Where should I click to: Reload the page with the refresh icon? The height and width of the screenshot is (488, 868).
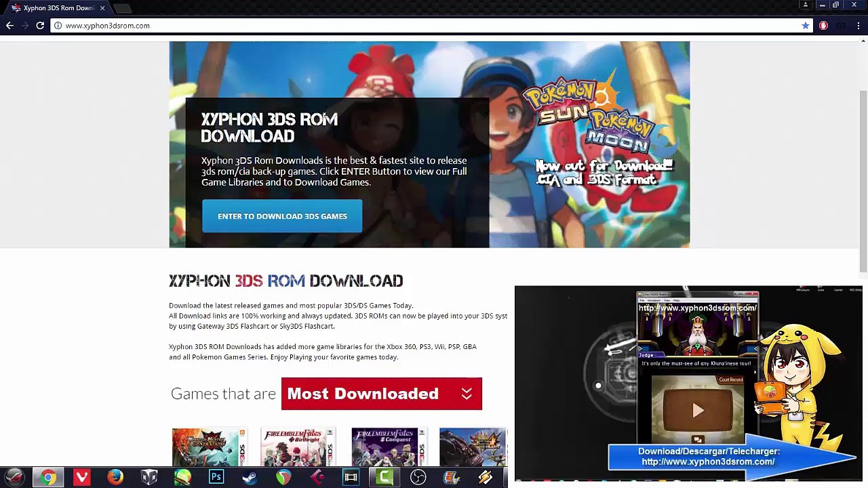[x=40, y=26]
